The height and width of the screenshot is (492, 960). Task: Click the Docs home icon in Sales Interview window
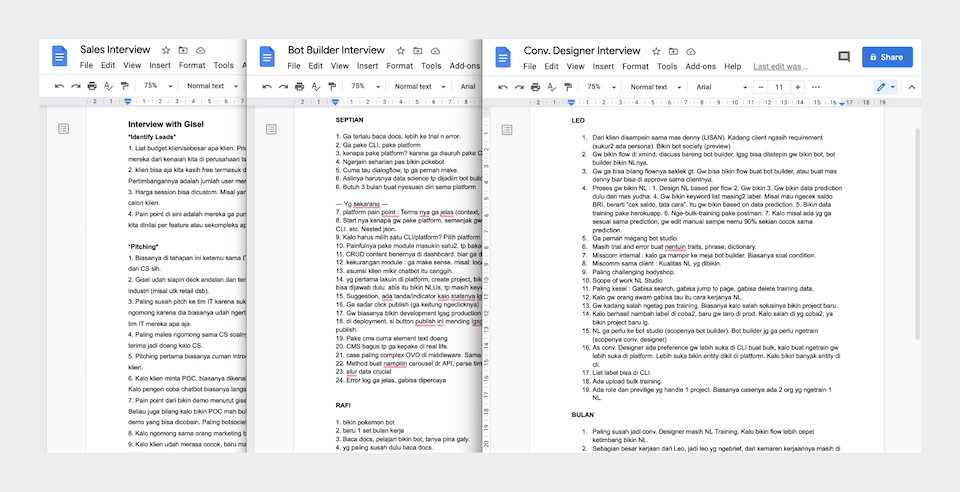click(59, 56)
